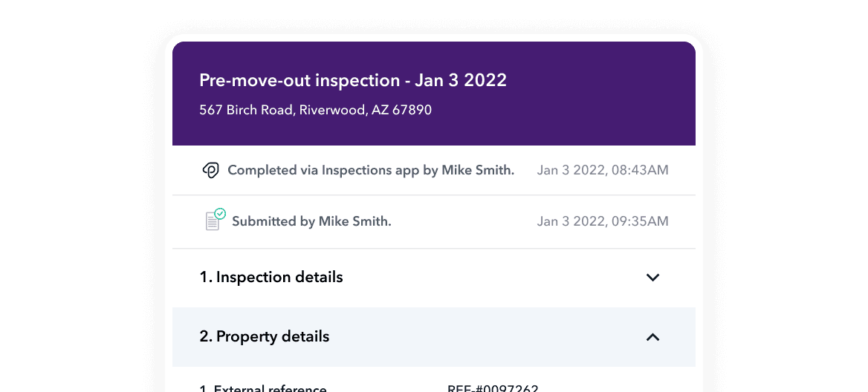Click the '1. External reference' field label

[x=263, y=389]
